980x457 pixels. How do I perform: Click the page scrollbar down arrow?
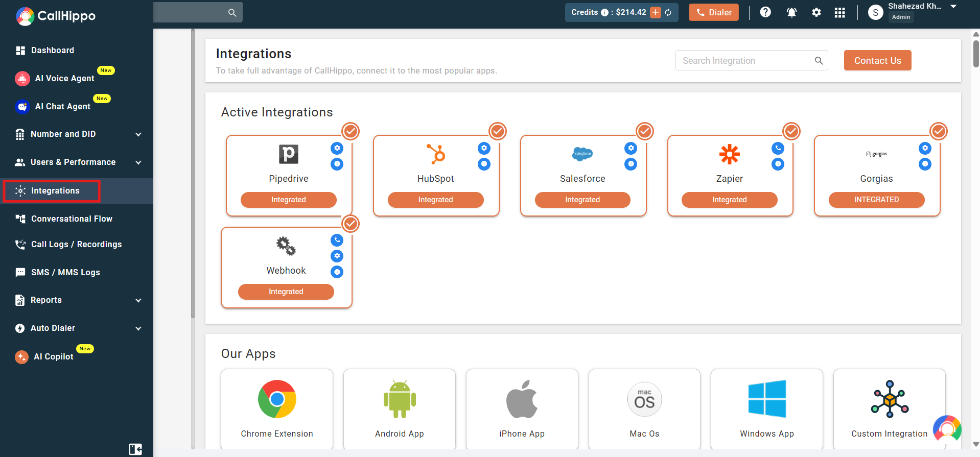(x=976, y=444)
